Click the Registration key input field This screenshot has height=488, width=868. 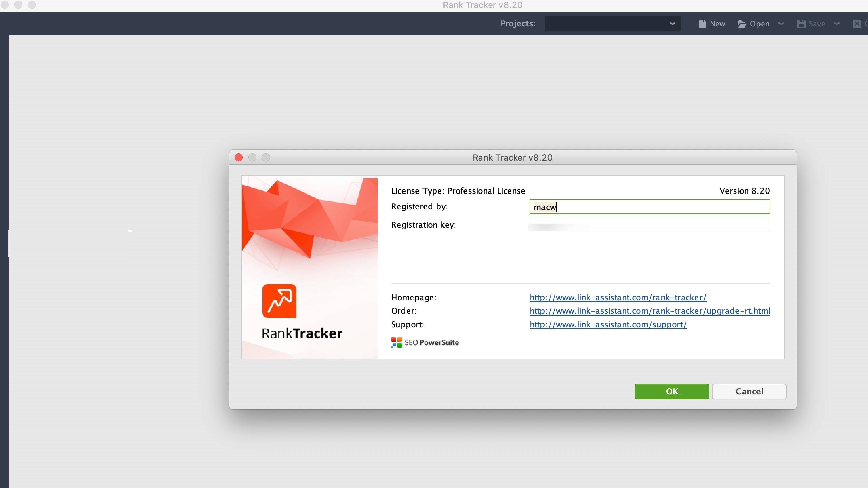coord(649,225)
